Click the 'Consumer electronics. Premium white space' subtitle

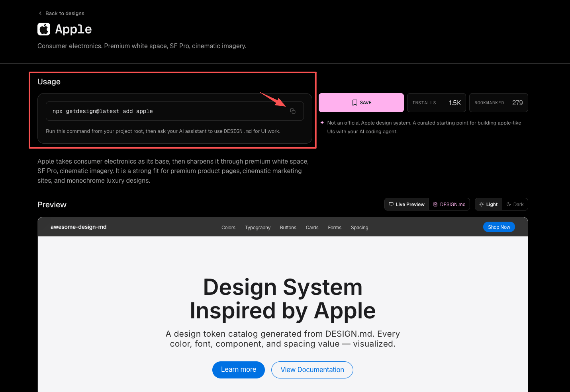click(x=142, y=46)
